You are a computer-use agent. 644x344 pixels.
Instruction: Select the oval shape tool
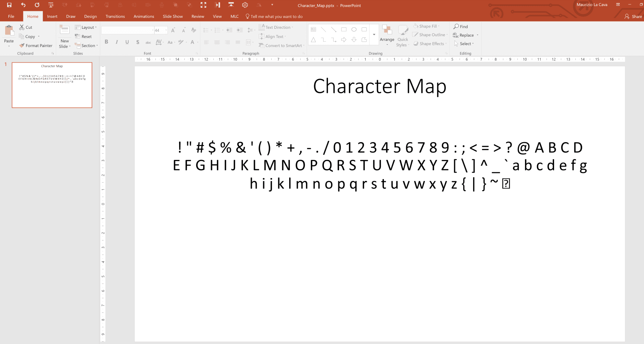tap(354, 29)
